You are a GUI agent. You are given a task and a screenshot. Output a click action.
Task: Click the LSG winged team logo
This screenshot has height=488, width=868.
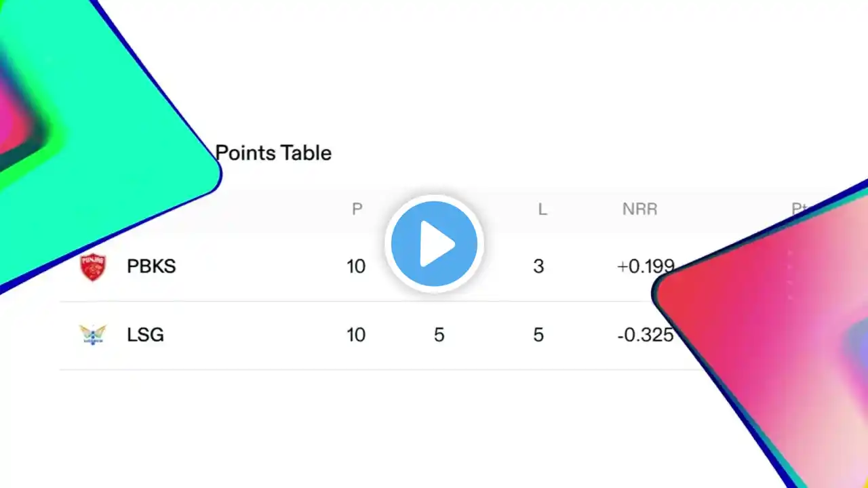tap(92, 335)
